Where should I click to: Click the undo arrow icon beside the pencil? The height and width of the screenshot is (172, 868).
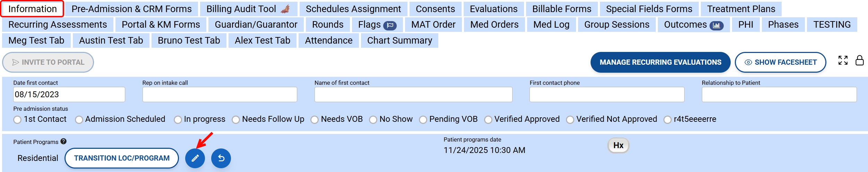coord(221,158)
